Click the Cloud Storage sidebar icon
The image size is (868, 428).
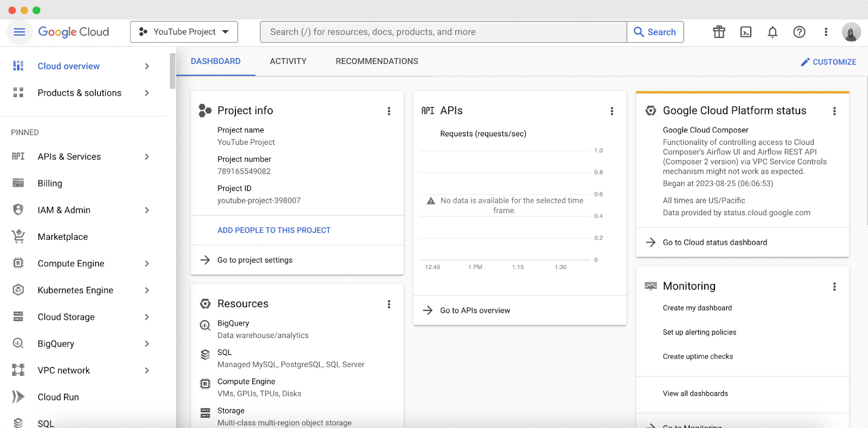coord(18,316)
